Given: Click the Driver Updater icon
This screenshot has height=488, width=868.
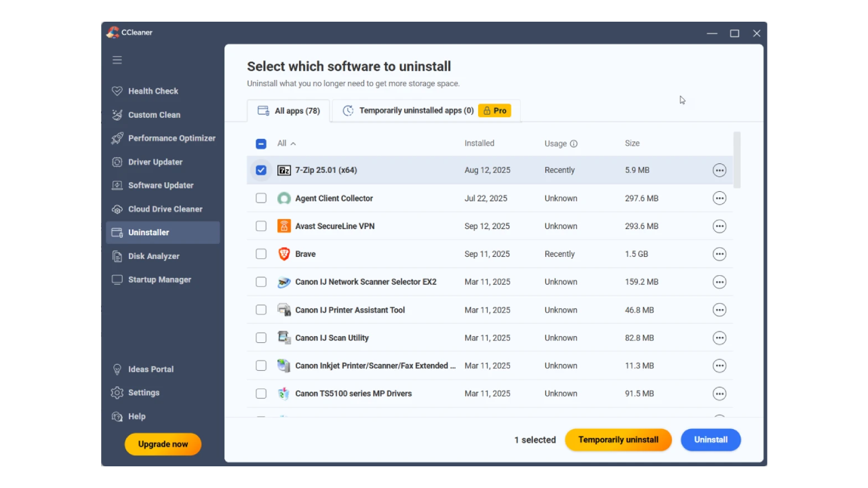Looking at the screenshot, I should [117, 162].
